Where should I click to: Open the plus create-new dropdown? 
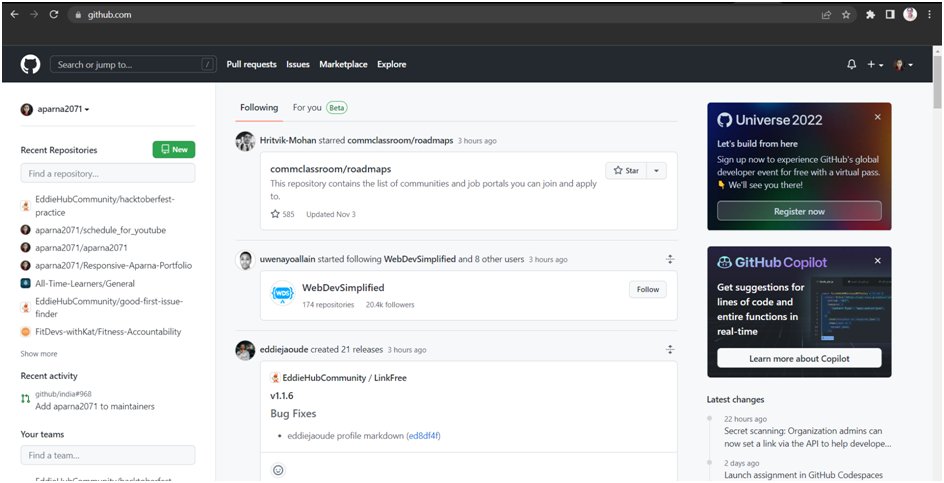click(x=875, y=64)
